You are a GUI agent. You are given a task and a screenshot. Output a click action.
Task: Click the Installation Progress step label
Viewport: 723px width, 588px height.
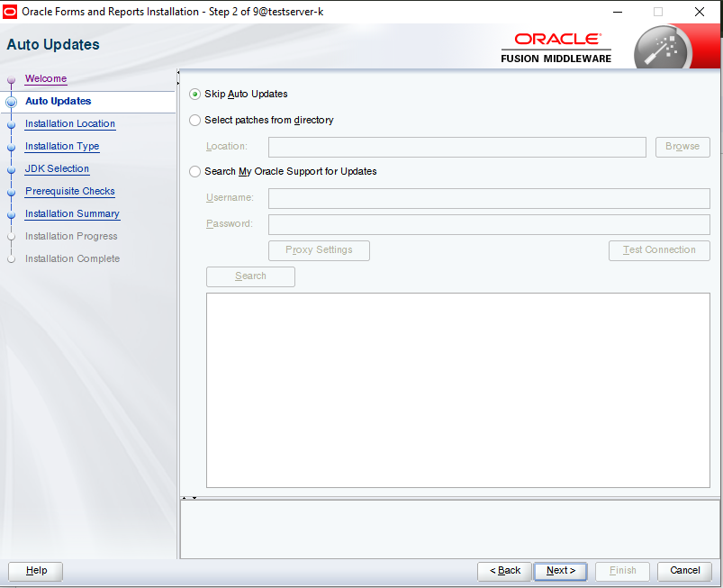coord(71,236)
